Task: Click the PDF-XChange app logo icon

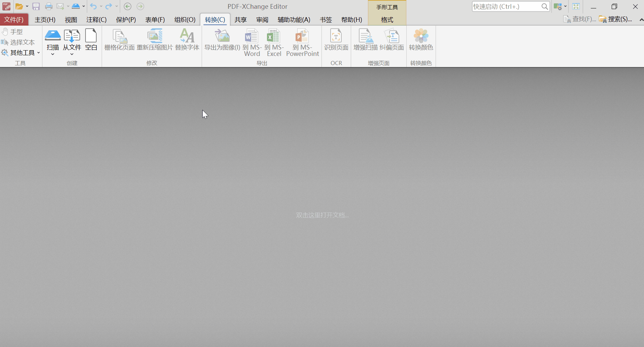Action: tap(6, 6)
